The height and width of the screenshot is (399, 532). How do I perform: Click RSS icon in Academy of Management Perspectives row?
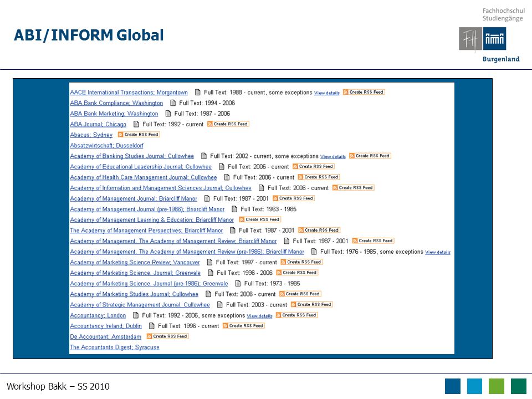coord(301,230)
